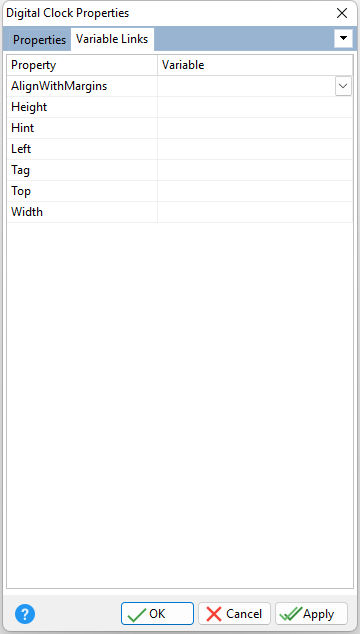Expand the AlignWithMargins variable dropdown
The image size is (360, 634).
pyautogui.click(x=343, y=86)
